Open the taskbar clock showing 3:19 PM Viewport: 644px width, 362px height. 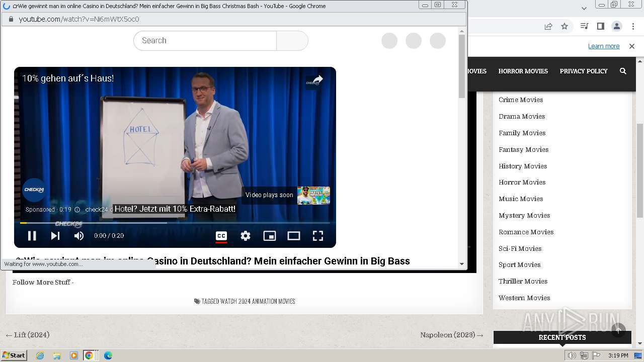[x=618, y=355]
